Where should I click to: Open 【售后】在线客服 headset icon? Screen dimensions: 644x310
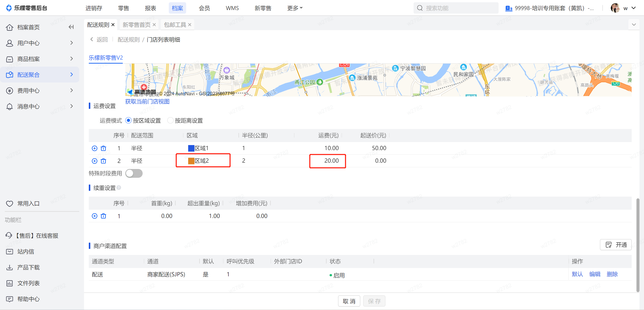pos(9,235)
